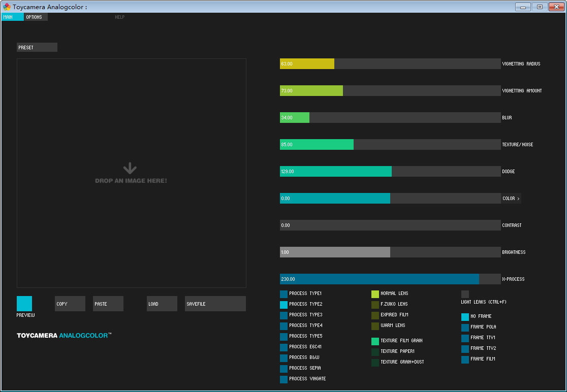
Task: Select Texture Paper1 swatch
Action: click(375, 352)
